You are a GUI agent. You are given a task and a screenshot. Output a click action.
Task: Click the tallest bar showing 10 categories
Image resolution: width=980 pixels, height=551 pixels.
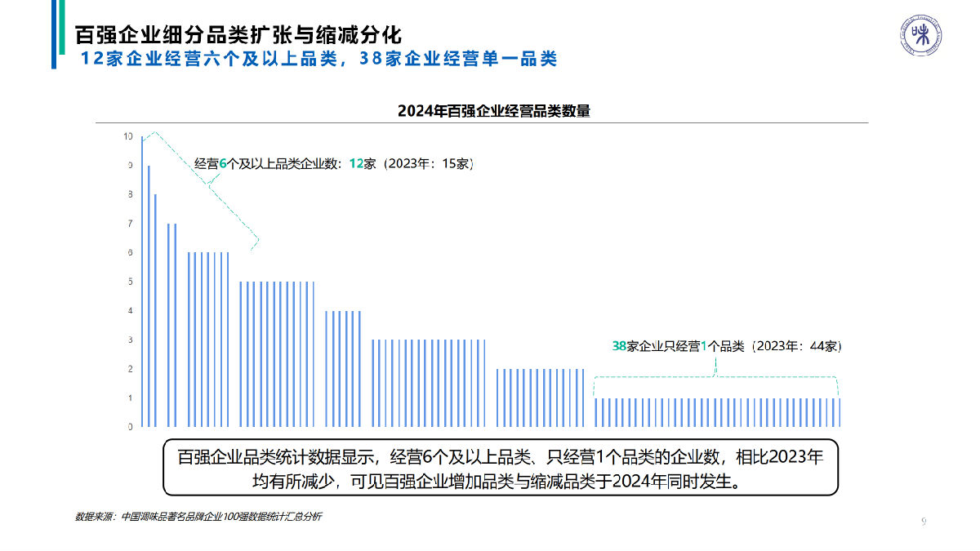[144, 282]
